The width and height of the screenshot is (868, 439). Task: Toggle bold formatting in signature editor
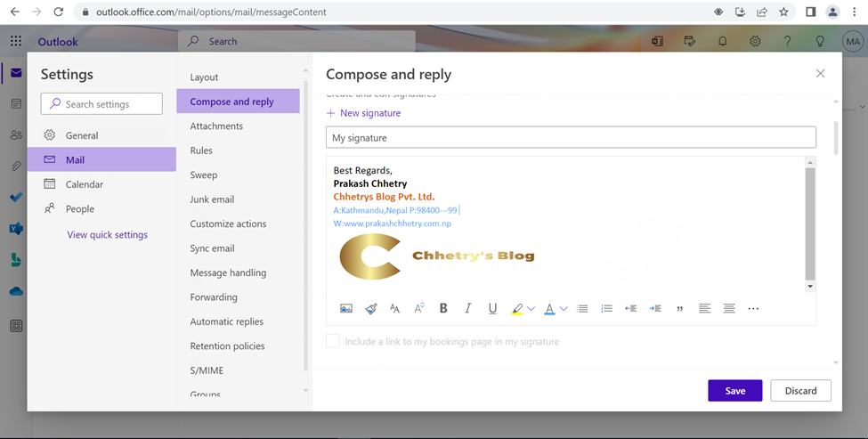(443, 308)
